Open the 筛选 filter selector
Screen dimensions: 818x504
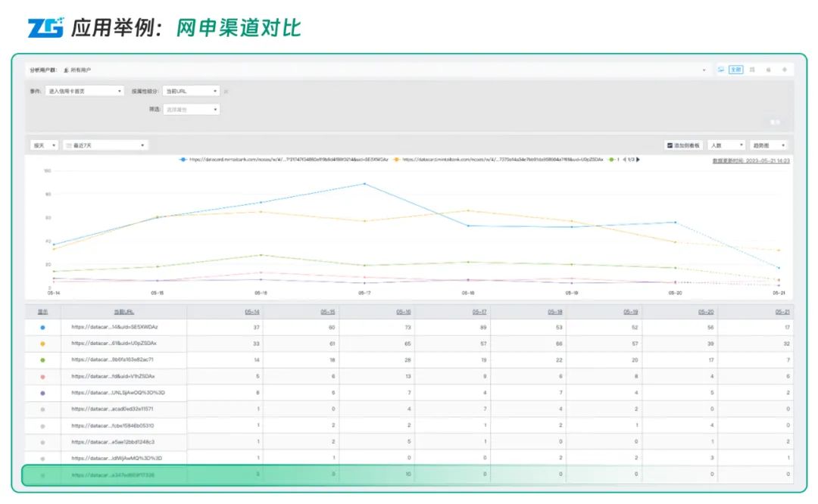190,109
